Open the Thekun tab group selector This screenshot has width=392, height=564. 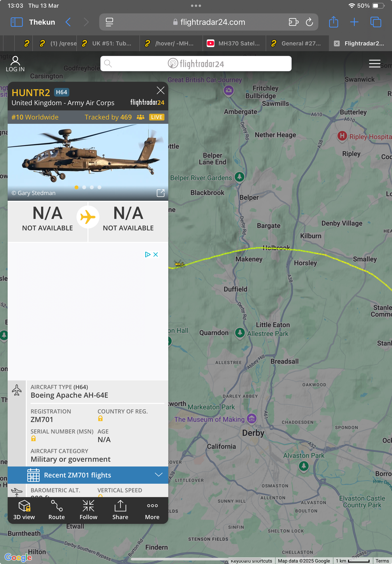click(42, 22)
